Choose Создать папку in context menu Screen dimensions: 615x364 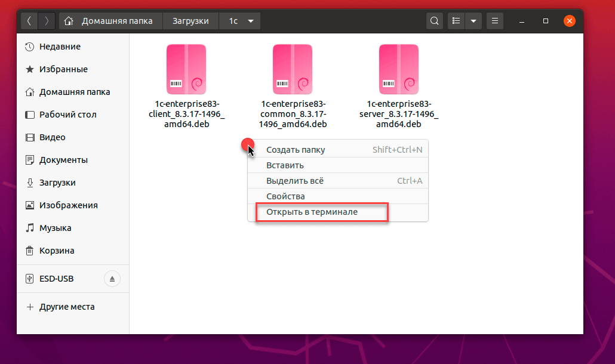pos(338,150)
